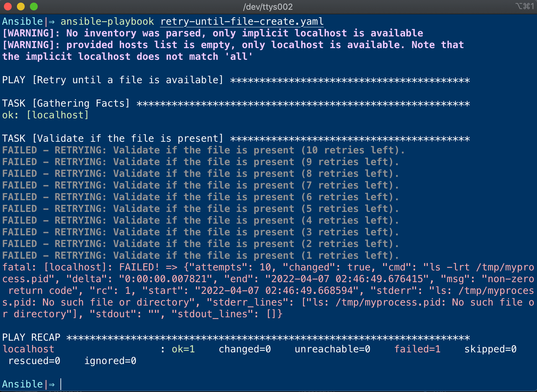Click the line showing 1 retries left
This screenshot has width=537, height=392.
(x=201, y=255)
